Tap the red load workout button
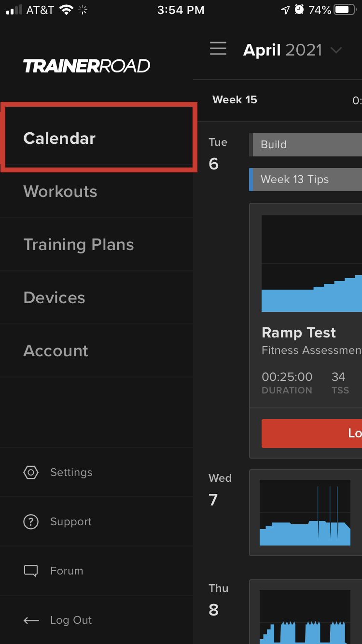The image size is (362, 644). tap(312, 434)
